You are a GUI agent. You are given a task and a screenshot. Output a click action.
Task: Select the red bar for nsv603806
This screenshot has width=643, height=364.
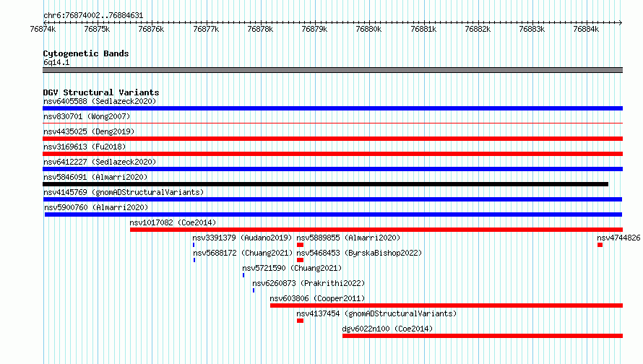coord(446,305)
